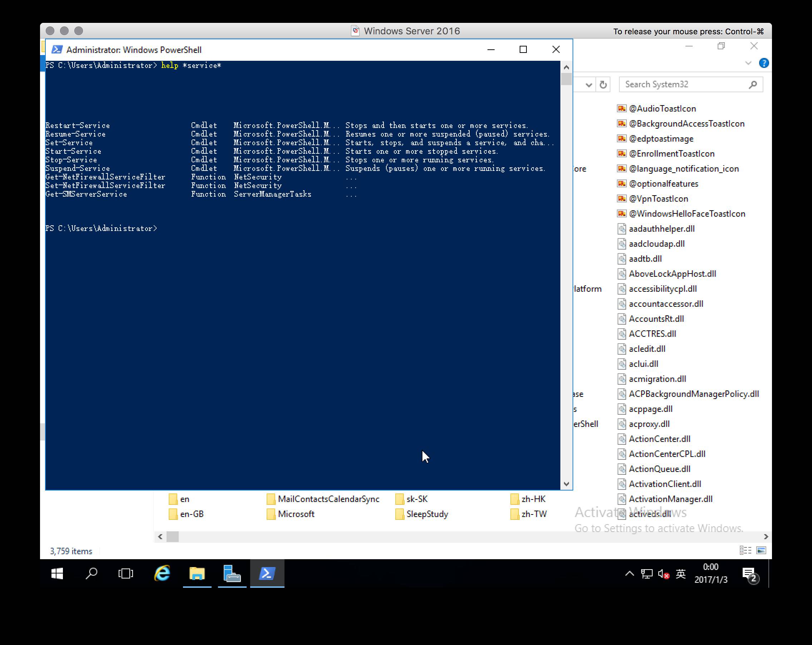Select the zh-HK folder
This screenshot has width=812, height=645.
pyautogui.click(x=528, y=499)
